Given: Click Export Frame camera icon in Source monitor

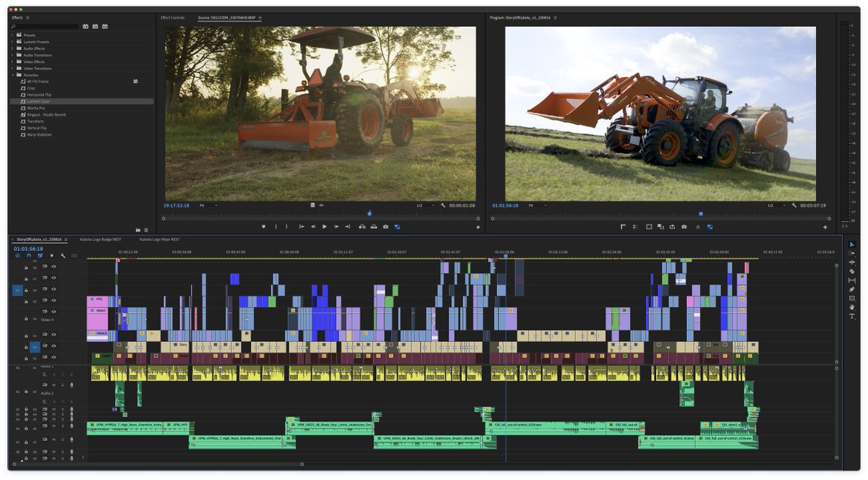Looking at the screenshot, I should [x=386, y=226].
